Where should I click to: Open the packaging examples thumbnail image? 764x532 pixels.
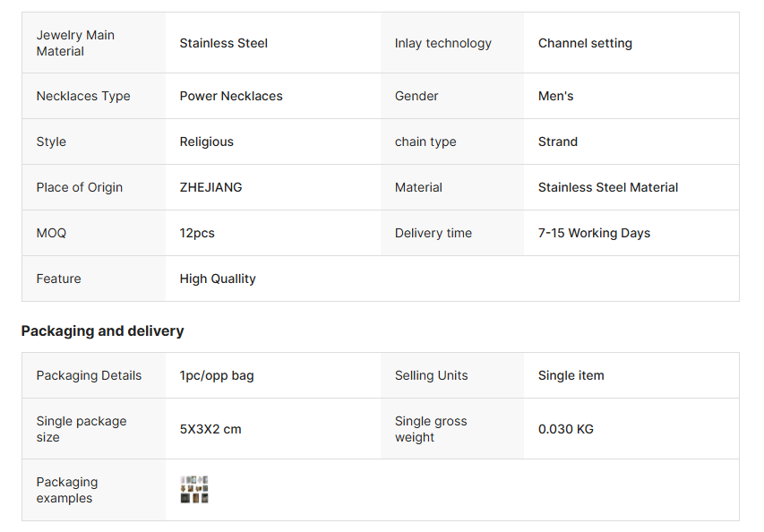click(x=194, y=490)
